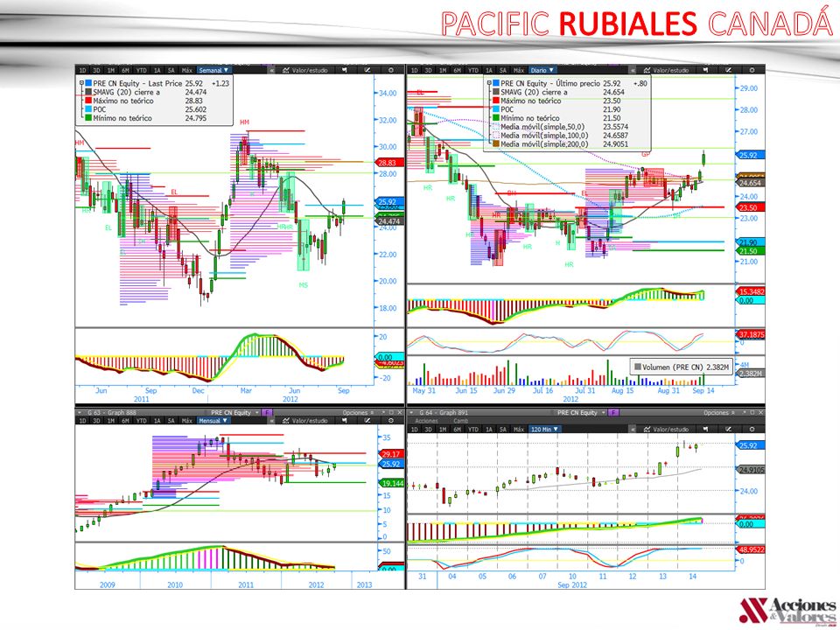
Task: Collapse the legend tree in the Diario chart
Action: tap(489, 84)
